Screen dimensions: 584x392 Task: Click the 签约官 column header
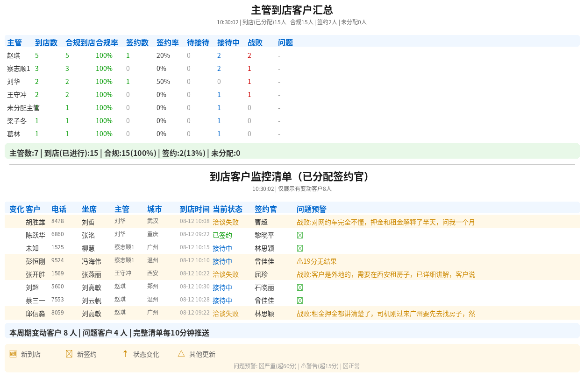[x=266, y=210]
